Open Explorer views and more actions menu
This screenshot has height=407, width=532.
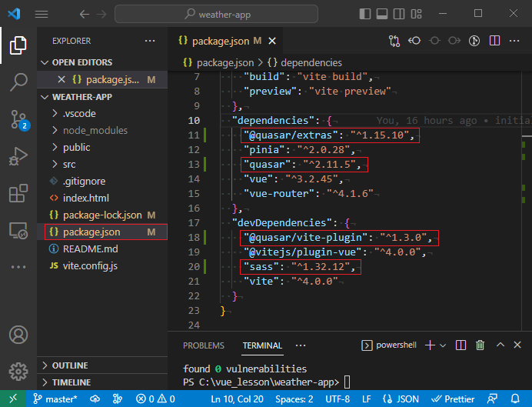[x=150, y=41]
